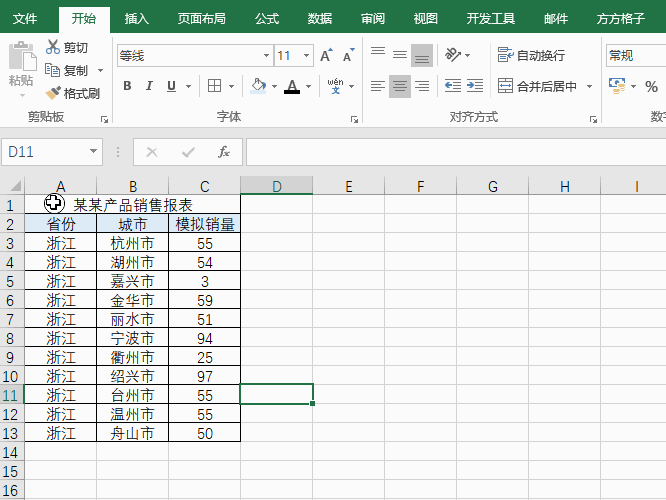The width and height of the screenshot is (666, 500).
Task: Click the Cut scissors icon
Action: pos(53,47)
